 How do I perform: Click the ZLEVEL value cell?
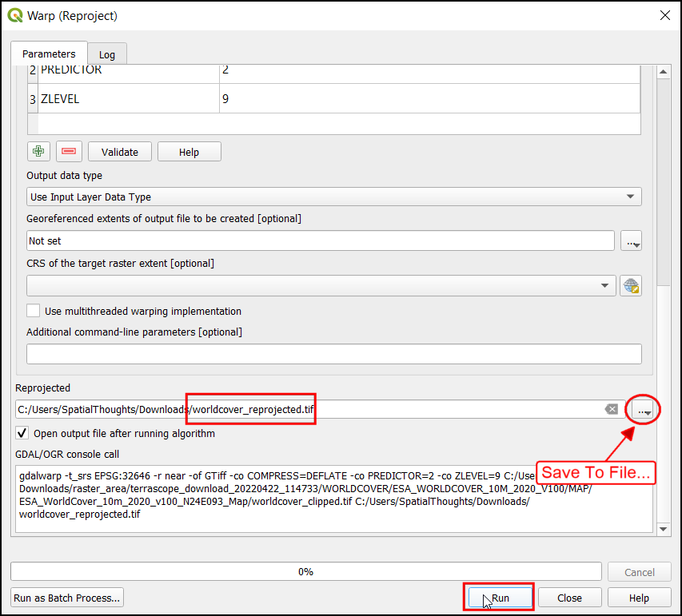point(429,100)
